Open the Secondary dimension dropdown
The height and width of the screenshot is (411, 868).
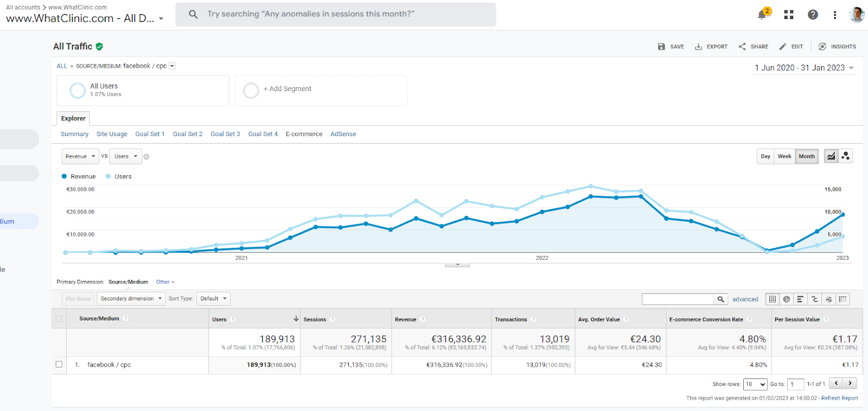point(131,299)
